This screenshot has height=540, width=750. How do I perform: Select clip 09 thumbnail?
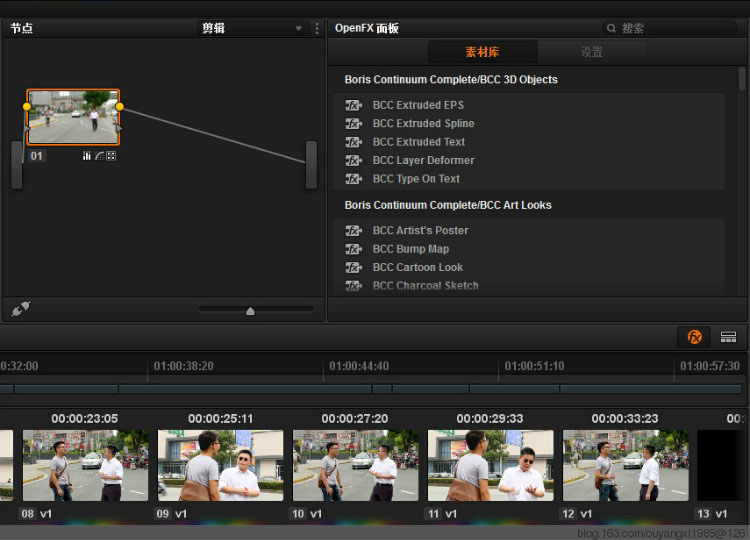221,465
